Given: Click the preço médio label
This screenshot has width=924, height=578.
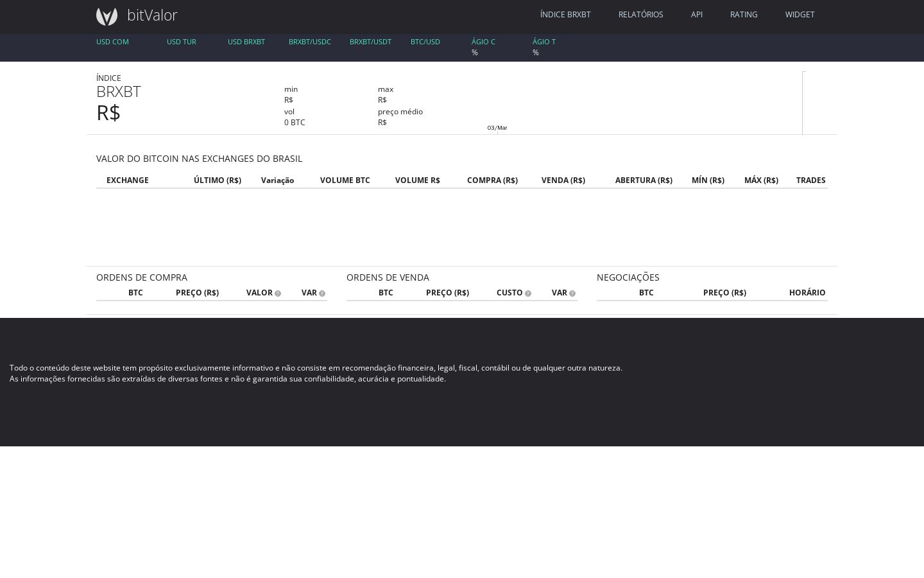Looking at the screenshot, I should (400, 112).
